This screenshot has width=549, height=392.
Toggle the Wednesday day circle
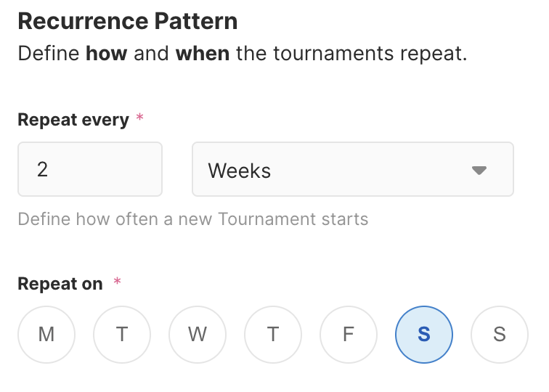198,335
